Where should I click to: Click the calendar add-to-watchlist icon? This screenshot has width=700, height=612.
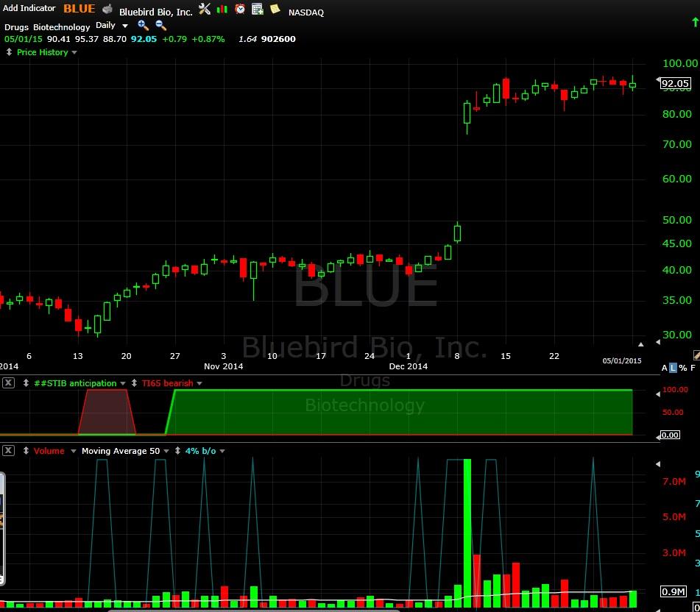(x=258, y=9)
